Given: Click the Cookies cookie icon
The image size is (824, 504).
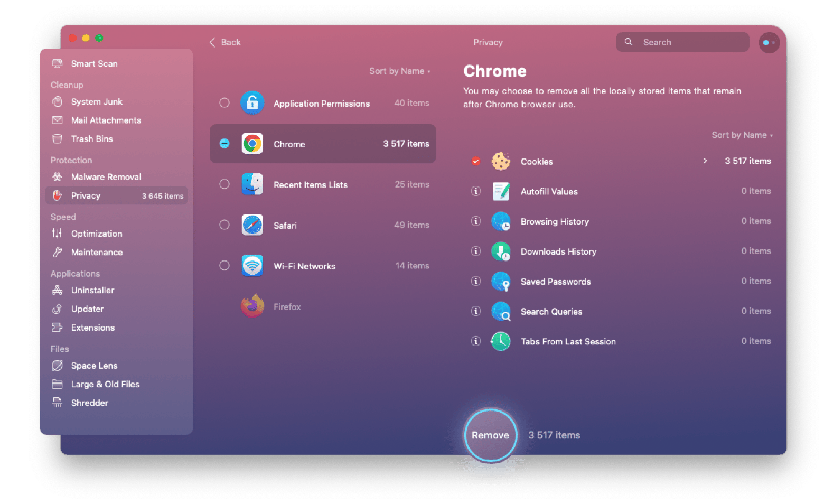Looking at the screenshot, I should (501, 161).
